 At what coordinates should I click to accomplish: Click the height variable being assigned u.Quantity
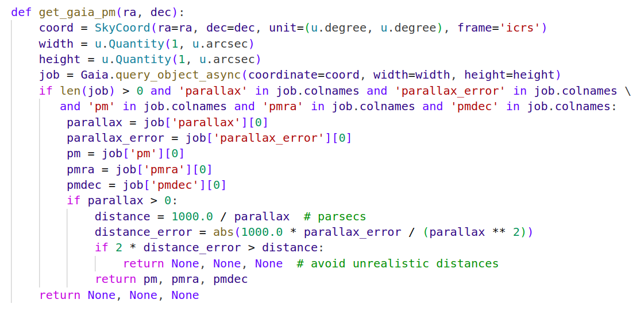(59, 59)
